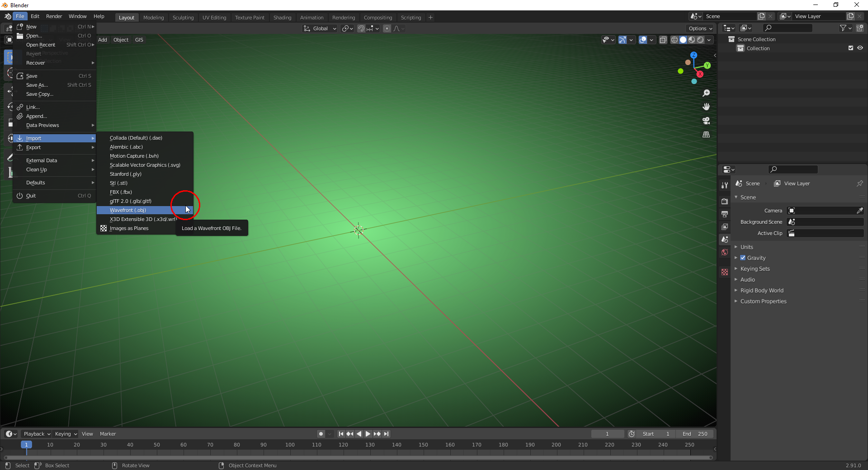Hide the Collection with the eye toggle
Image resolution: width=868 pixels, height=470 pixels.
point(860,48)
